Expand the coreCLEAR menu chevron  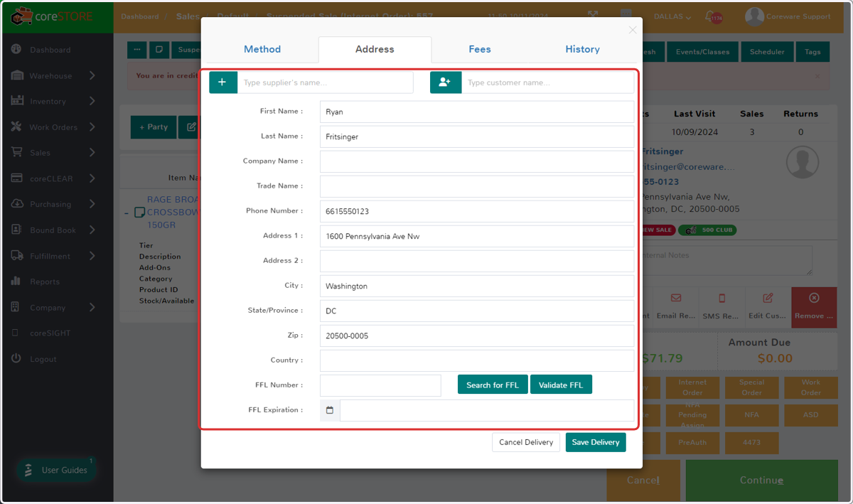pyautogui.click(x=92, y=178)
